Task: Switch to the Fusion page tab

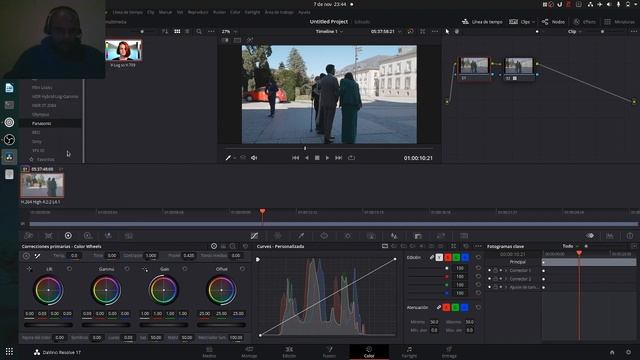Action: click(329, 352)
